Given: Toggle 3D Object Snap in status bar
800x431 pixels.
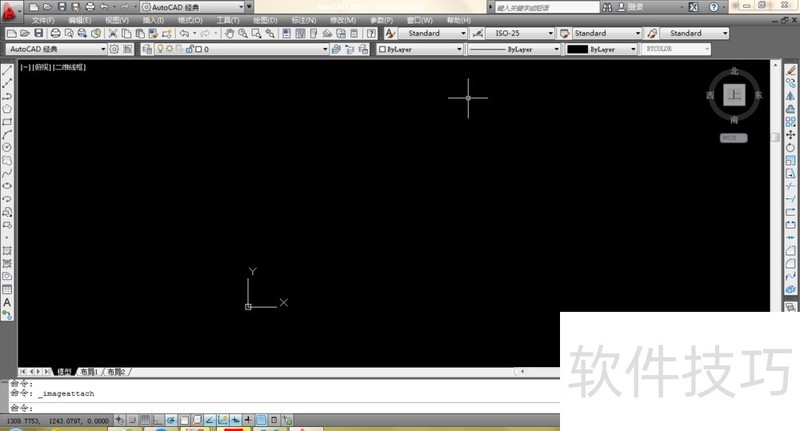Looking at the screenshot, I should point(197,420).
